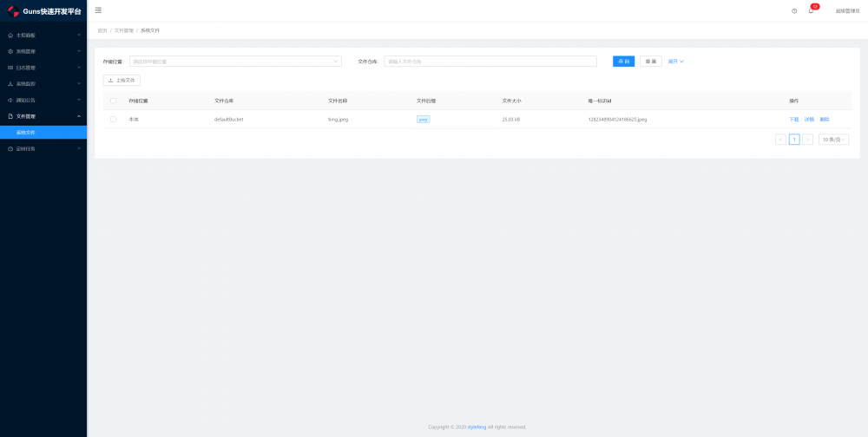The width and height of the screenshot is (868, 437).
Task: Open the 存储位置 storage location dropdown
Action: pyautogui.click(x=235, y=62)
